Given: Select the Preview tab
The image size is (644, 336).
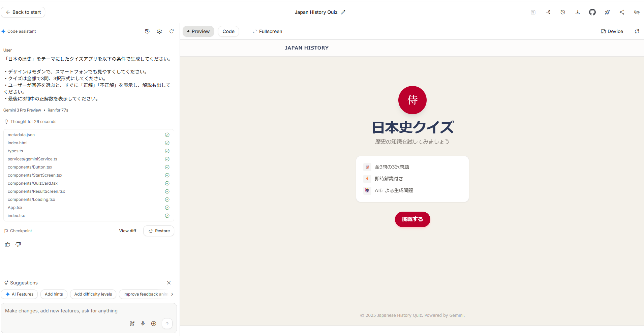Looking at the screenshot, I should pyautogui.click(x=198, y=31).
